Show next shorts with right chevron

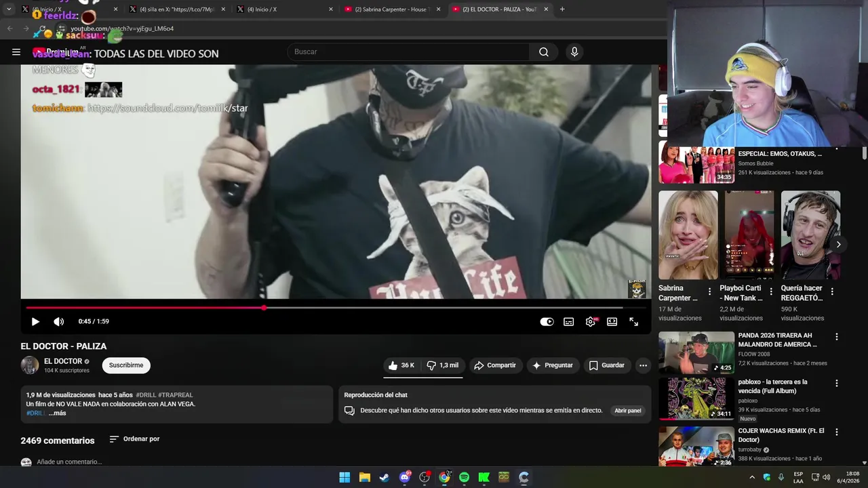[838, 245]
